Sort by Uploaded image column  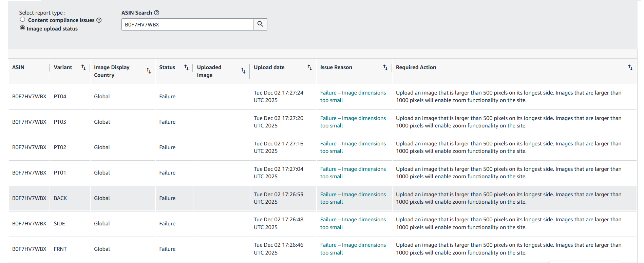(243, 70)
